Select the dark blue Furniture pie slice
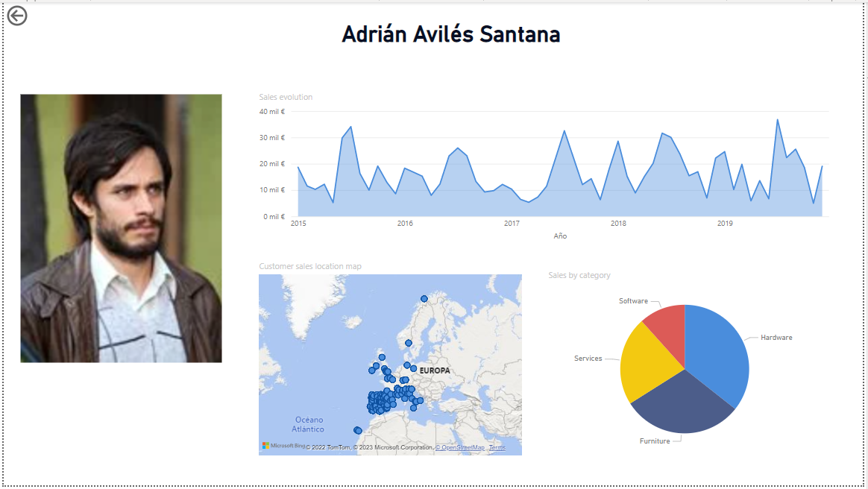This screenshot has height=489, width=868. coord(680,405)
